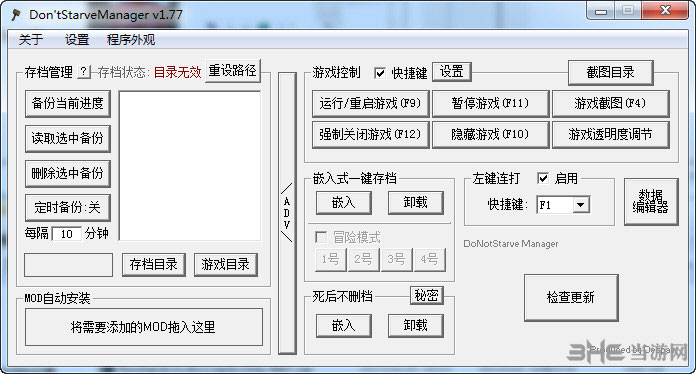
Task: Click the 检查更新 button
Action: 571,297
